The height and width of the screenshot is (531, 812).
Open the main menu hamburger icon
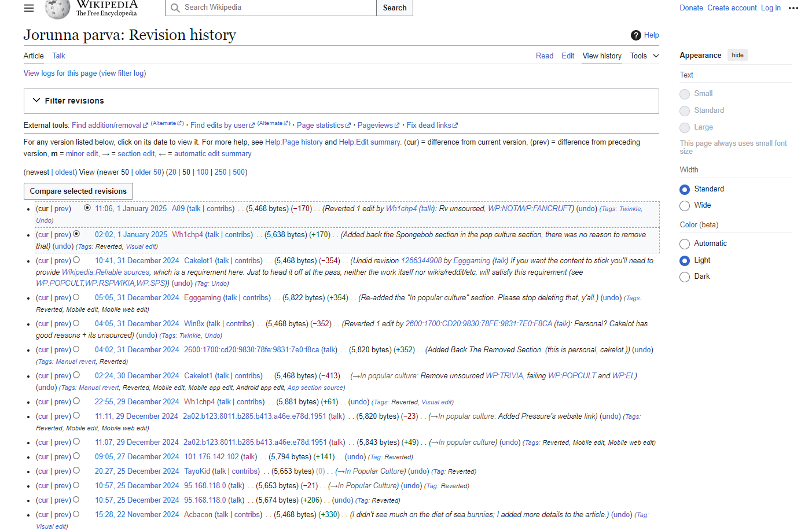(x=29, y=8)
